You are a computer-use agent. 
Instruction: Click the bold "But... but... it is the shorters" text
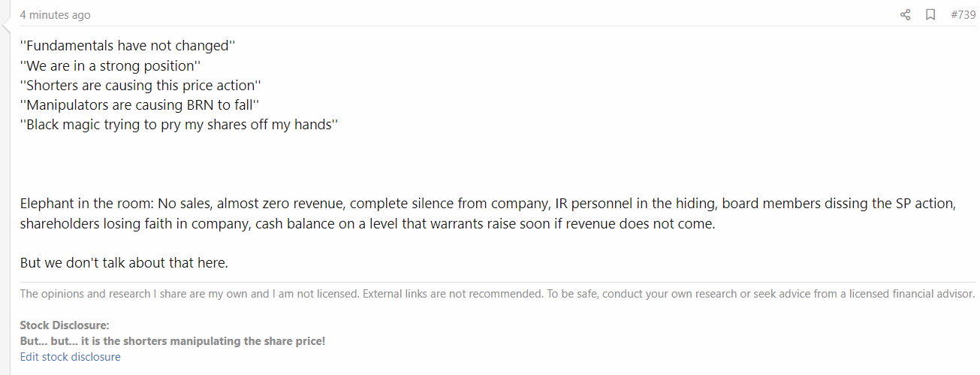(173, 341)
